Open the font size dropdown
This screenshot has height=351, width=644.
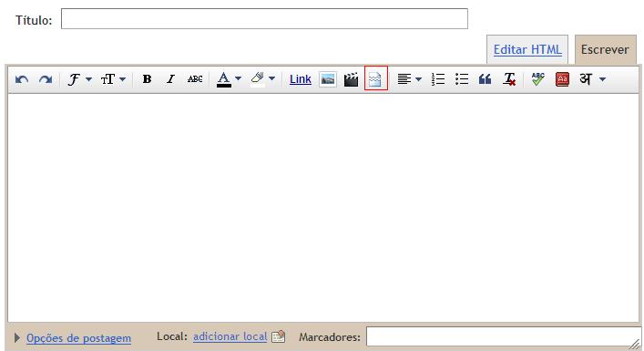(113, 79)
